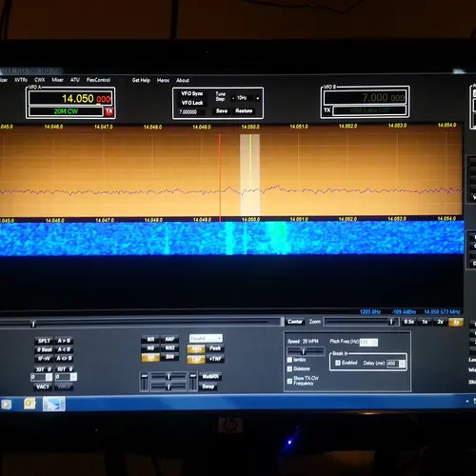This screenshot has height=476, width=476.
Task: Increase the tune step with plus
Action: click(257, 98)
